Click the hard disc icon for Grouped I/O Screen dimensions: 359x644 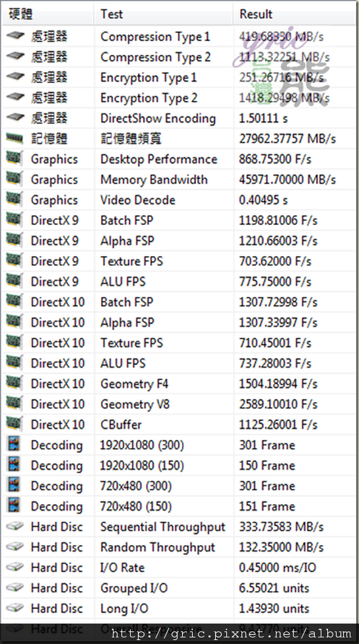click(x=15, y=588)
